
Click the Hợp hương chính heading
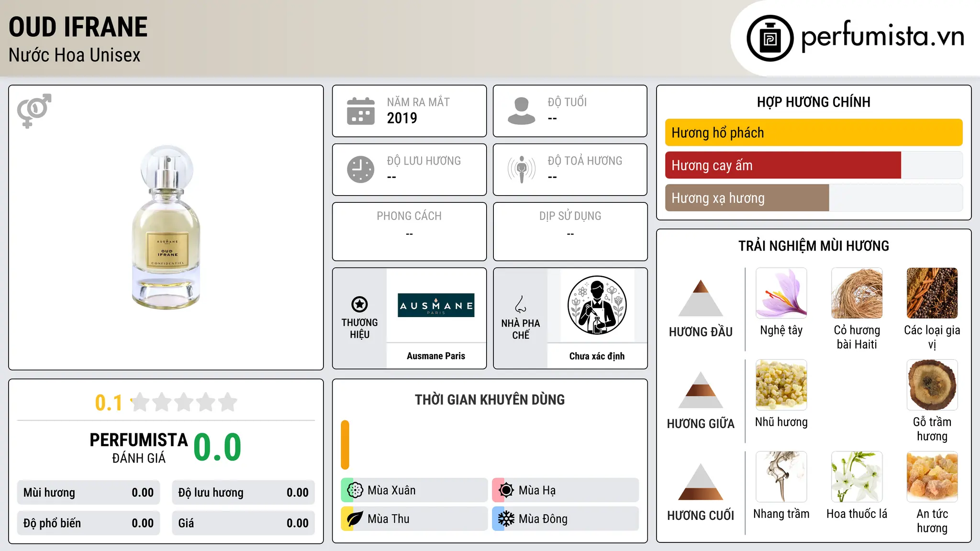813,102
